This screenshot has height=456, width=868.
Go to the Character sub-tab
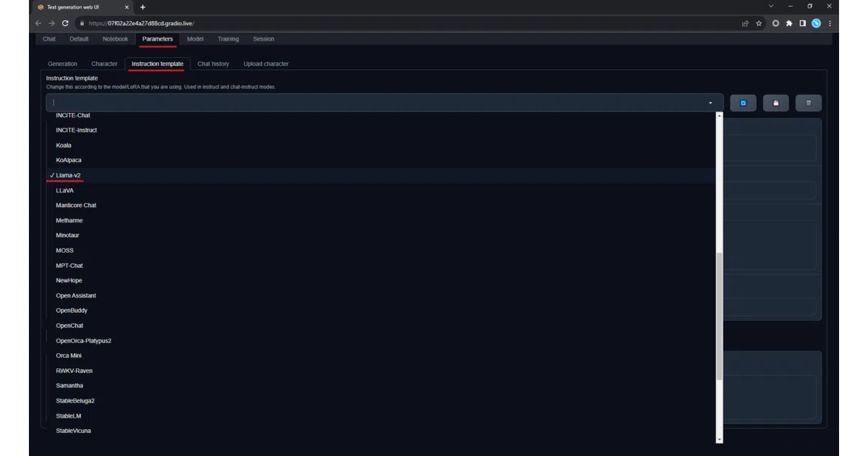click(x=104, y=64)
